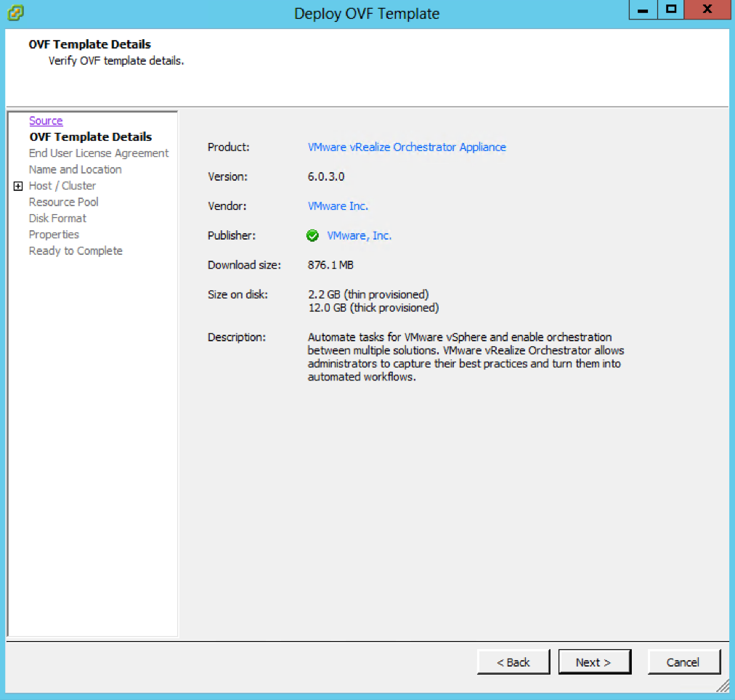Image resolution: width=735 pixels, height=700 pixels.
Task: Click the 2.2 GB thin provisioned size
Action: pos(368,295)
